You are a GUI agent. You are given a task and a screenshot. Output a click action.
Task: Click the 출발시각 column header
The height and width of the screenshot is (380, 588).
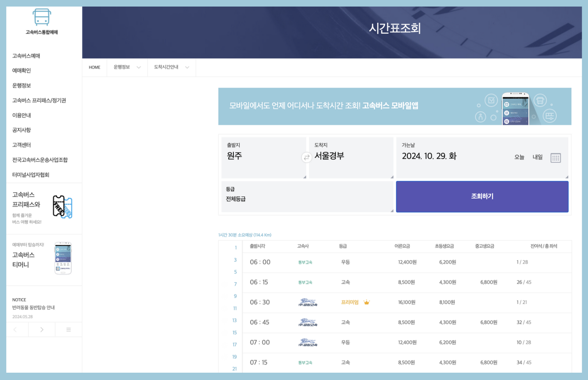(x=257, y=246)
